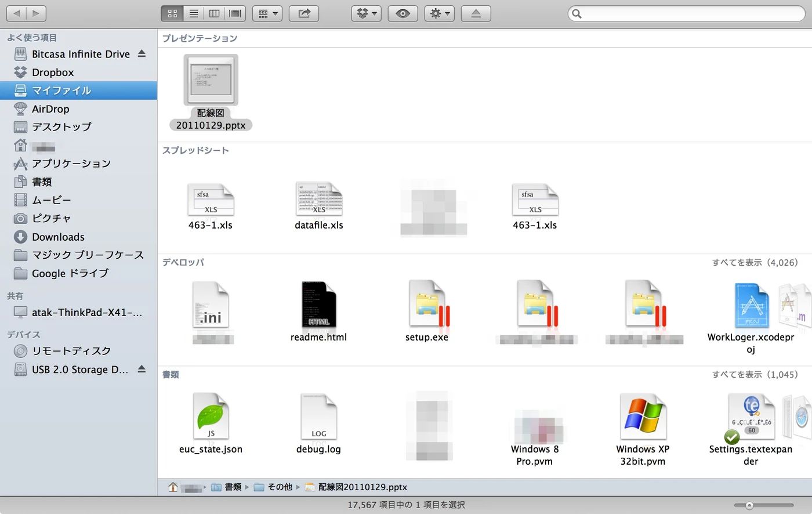812x514 pixels.
Task: Switch to Cover Flow view
Action: (x=235, y=13)
